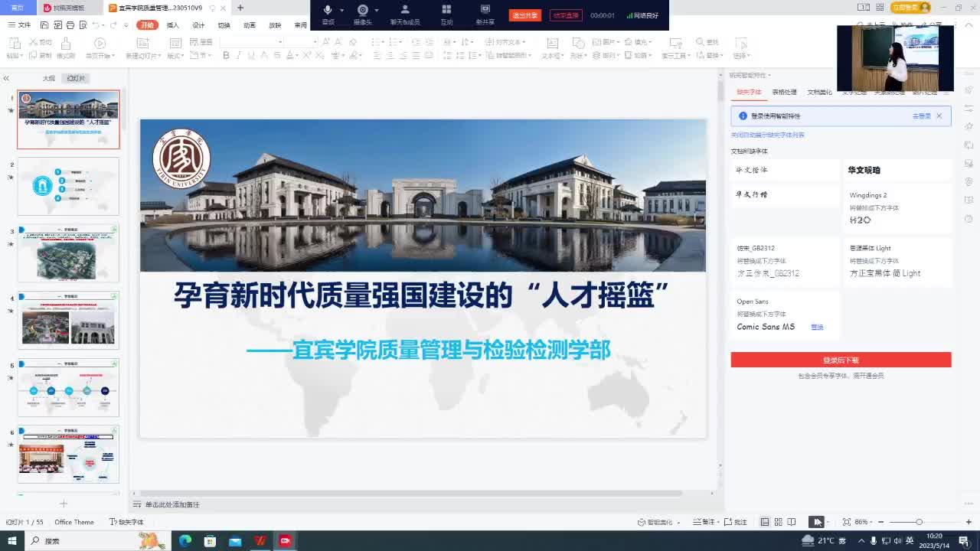Toggle normal view in status bar
Screen dimensions: 980x551
(764, 522)
